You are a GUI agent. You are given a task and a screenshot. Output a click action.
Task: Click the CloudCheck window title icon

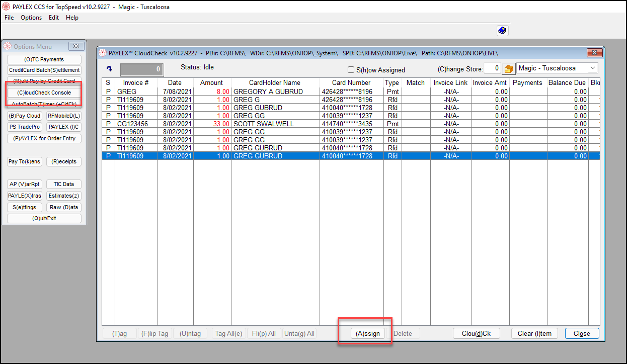(103, 53)
